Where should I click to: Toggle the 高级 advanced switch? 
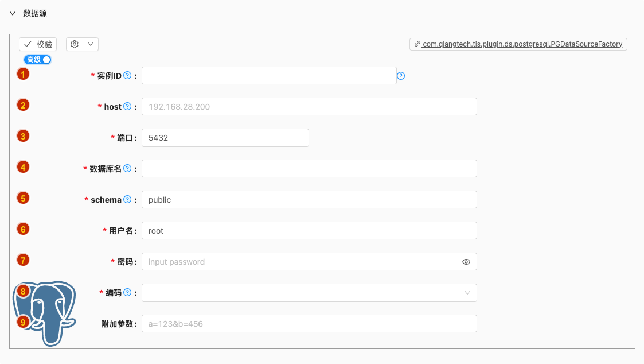click(x=38, y=60)
